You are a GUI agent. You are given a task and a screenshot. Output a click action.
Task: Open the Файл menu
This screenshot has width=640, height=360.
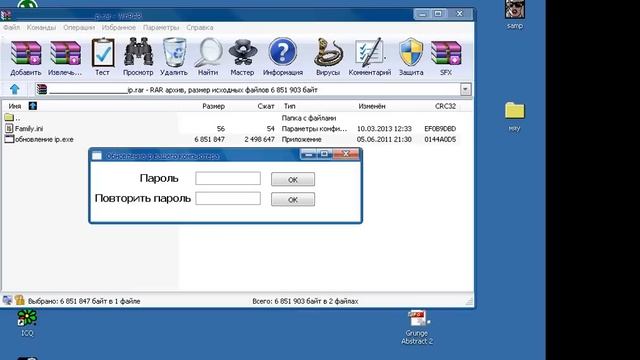click(11, 28)
